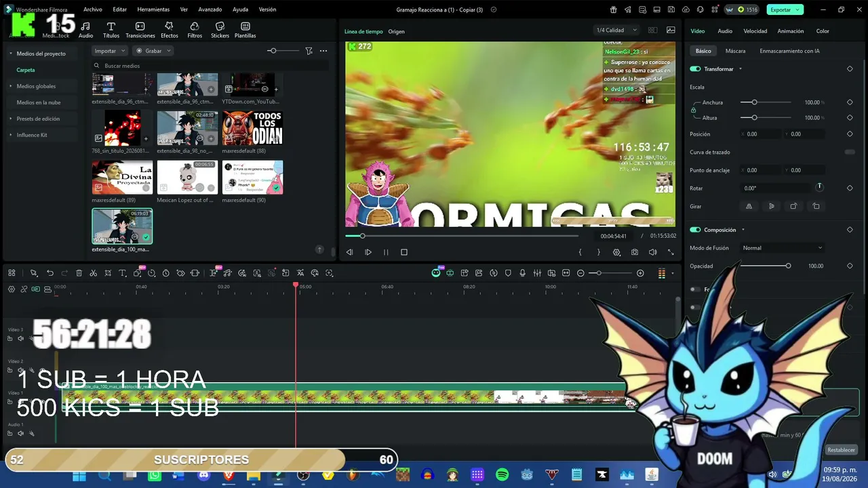Click flip horizontal icon in Girar row
The width and height of the screenshot is (868, 488).
click(749, 206)
